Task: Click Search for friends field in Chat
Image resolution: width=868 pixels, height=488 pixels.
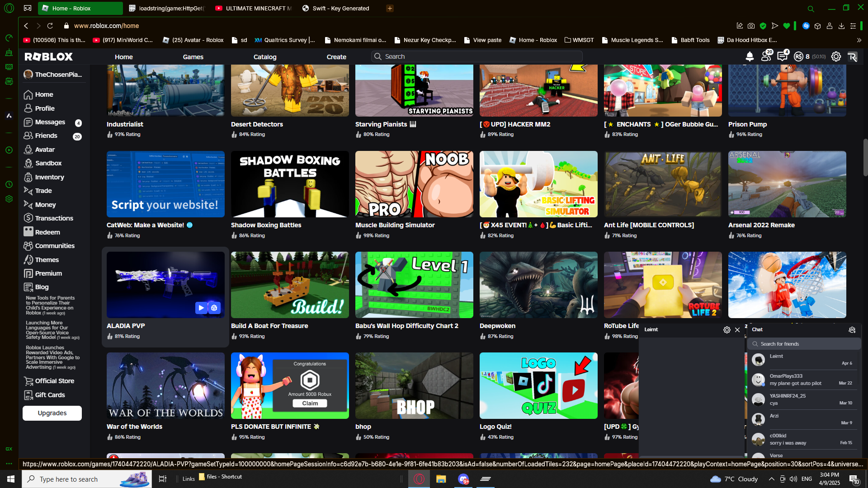Action: pyautogui.click(x=805, y=344)
